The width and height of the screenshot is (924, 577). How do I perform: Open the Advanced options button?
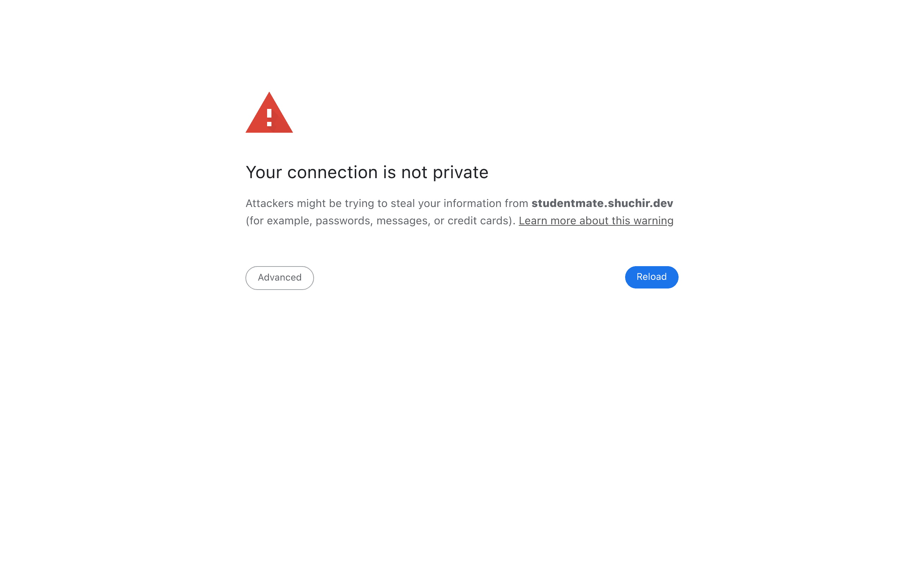pyautogui.click(x=279, y=277)
